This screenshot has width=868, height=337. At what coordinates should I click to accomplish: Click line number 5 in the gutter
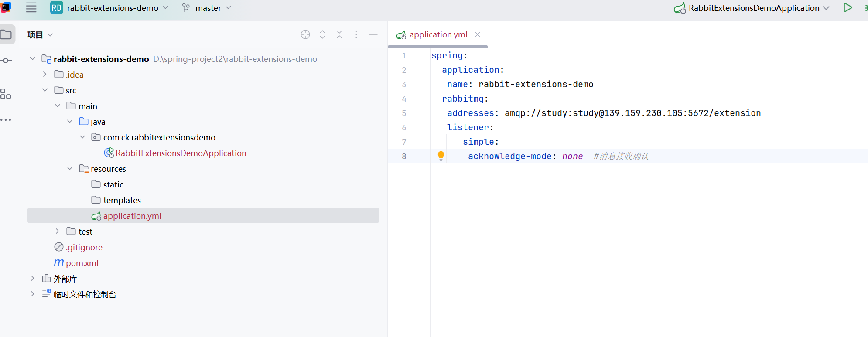(x=404, y=113)
